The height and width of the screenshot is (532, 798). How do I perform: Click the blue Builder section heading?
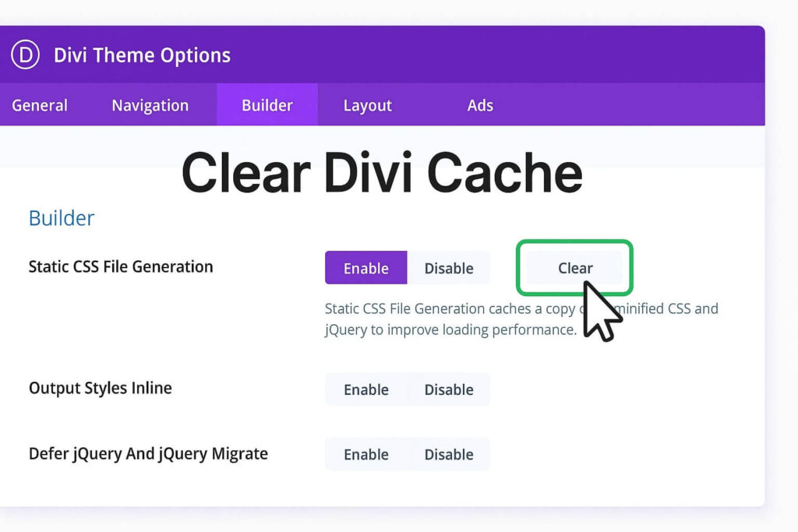61,218
